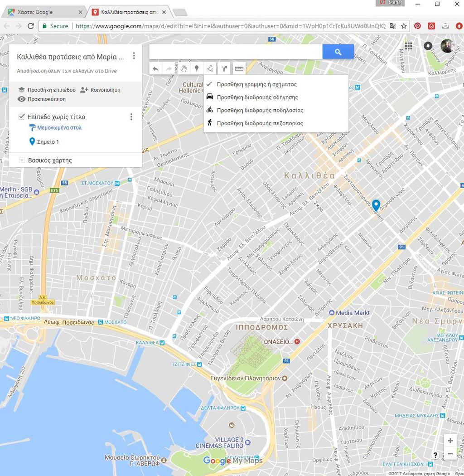Choose Προσθήκη διαδρομής πεζοπορίας menu item
Viewport: 464px width, 476px height.
pyautogui.click(x=276, y=123)
